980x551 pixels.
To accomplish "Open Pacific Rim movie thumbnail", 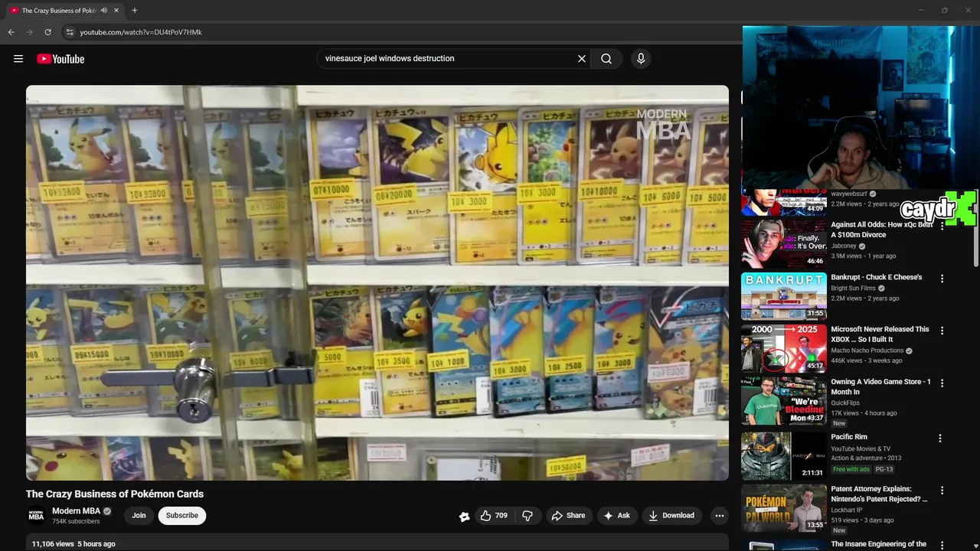I will point(784,456).
